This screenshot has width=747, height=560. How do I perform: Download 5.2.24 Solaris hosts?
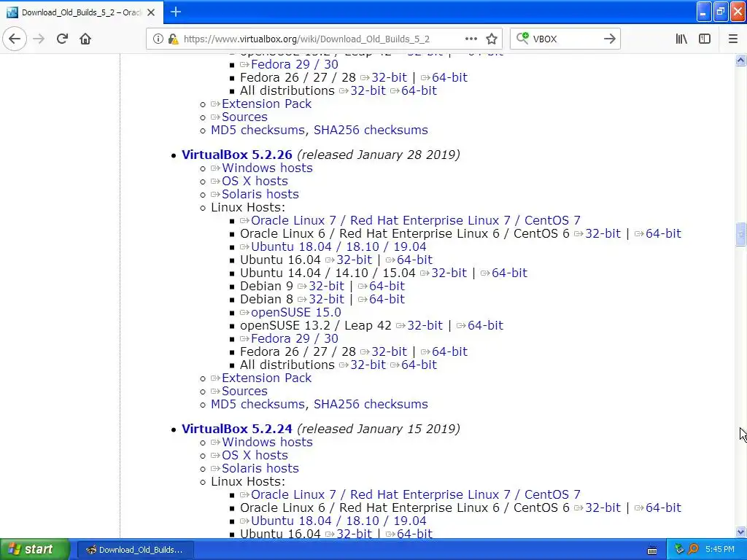260,469
